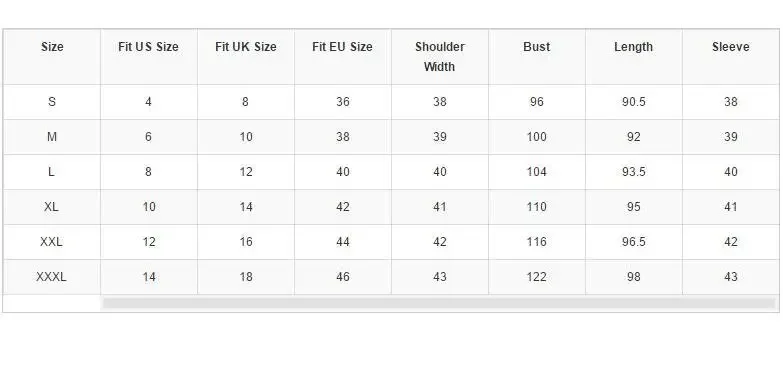
Task: Select the Fit EU Size header
Action: point(343,47)
